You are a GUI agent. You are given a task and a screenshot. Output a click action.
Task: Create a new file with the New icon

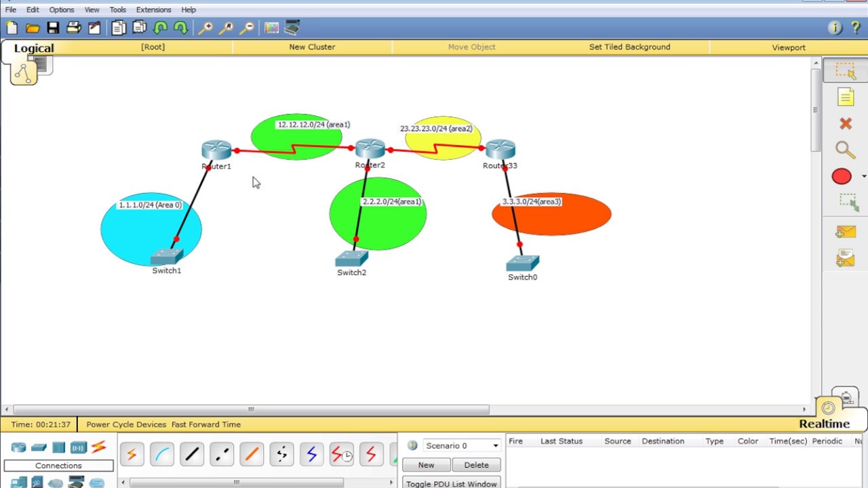[x=12, y=28]
